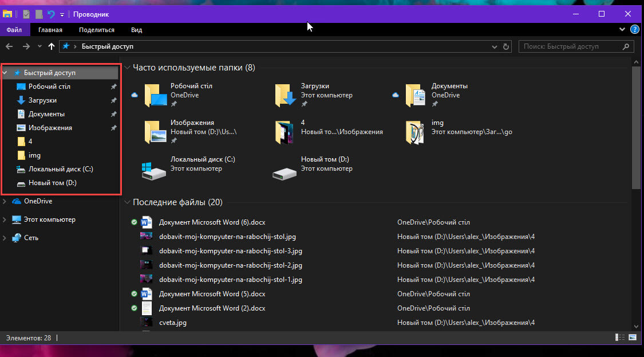This screenshot has height=357, width=644.
Task: Go up one level with the up arrow
Action: [52, 46]
